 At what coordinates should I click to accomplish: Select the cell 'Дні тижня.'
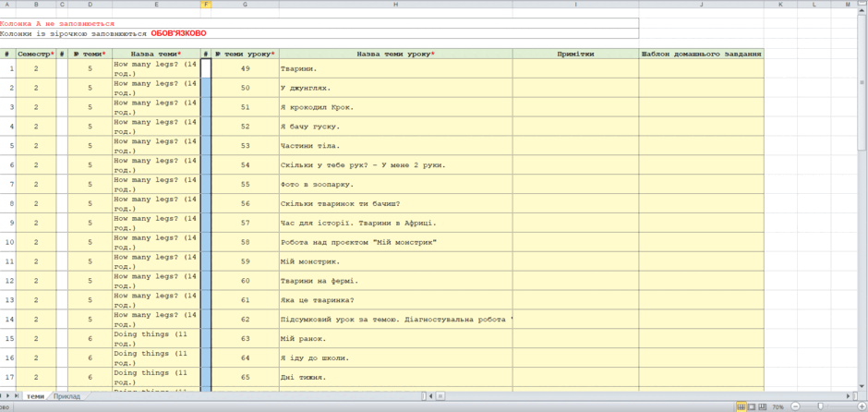(x=395, y=377)
